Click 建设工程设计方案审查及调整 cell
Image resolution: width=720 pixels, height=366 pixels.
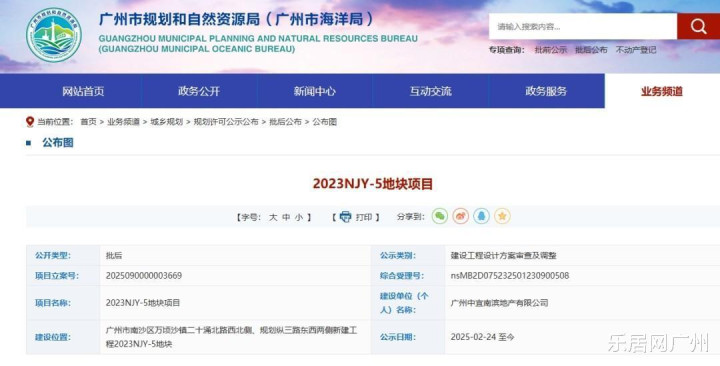pos(503,255)
